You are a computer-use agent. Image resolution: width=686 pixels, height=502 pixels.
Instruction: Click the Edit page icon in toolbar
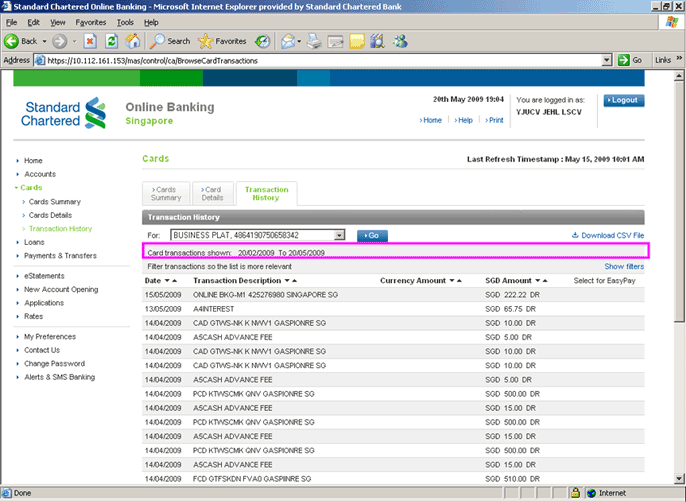pos(336,42)
